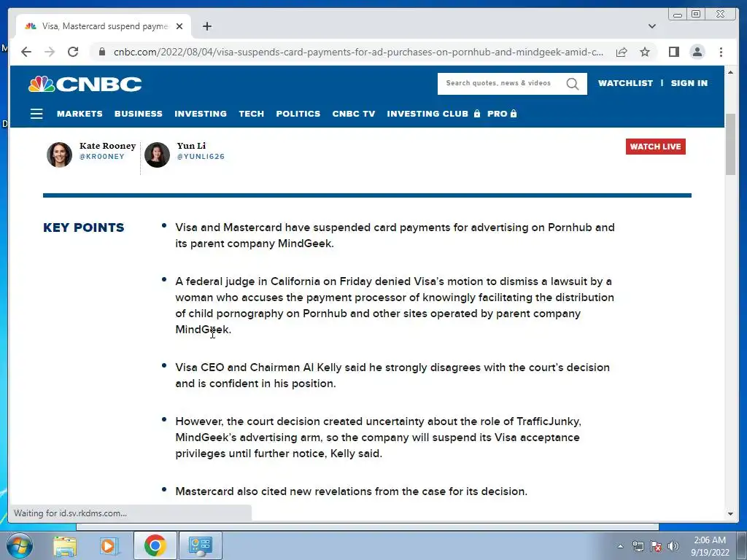This screenshot has height=560, width=747.
Task: Click the browser forward arrow
Action: (50, 52)
